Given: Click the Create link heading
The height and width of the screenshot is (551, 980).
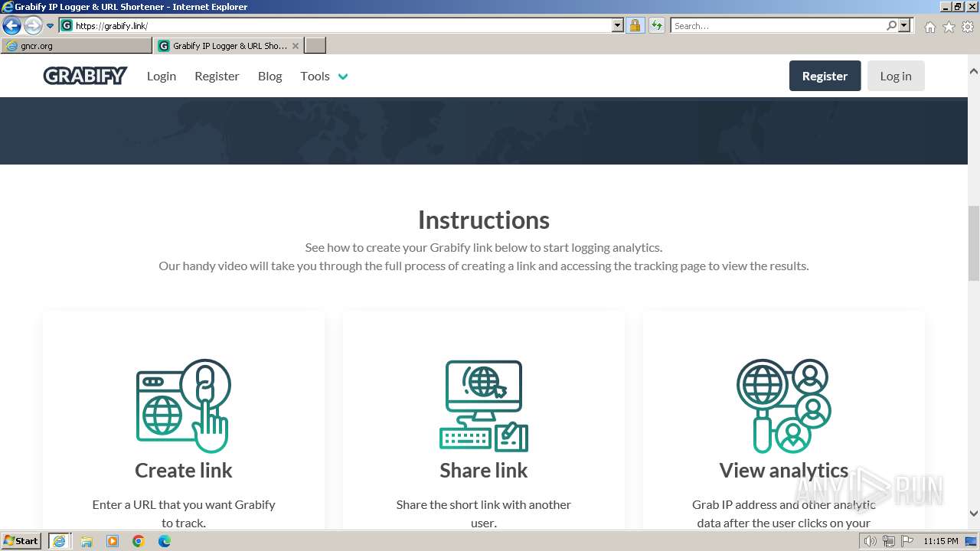Looking at the screenshot, I should point(184,470).
